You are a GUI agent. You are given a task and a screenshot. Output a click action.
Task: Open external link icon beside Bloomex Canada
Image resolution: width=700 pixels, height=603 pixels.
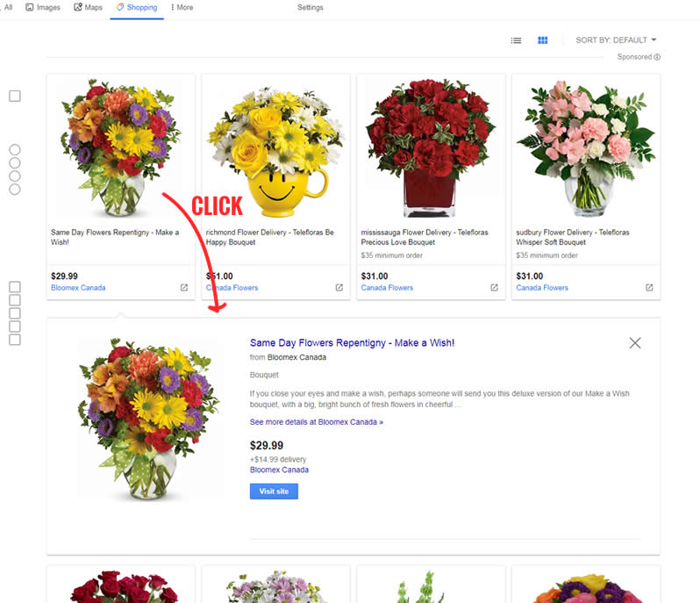point(184,288)
